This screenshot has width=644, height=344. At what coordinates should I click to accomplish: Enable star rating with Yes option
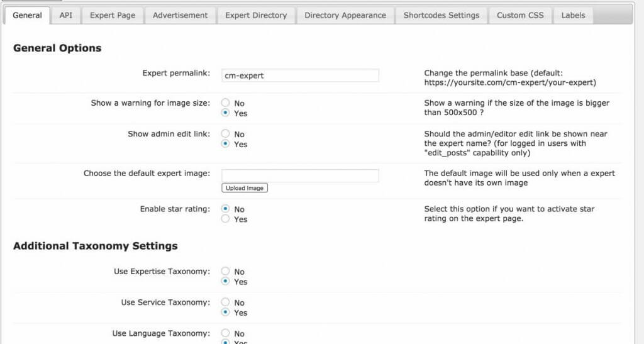[225, 219]
